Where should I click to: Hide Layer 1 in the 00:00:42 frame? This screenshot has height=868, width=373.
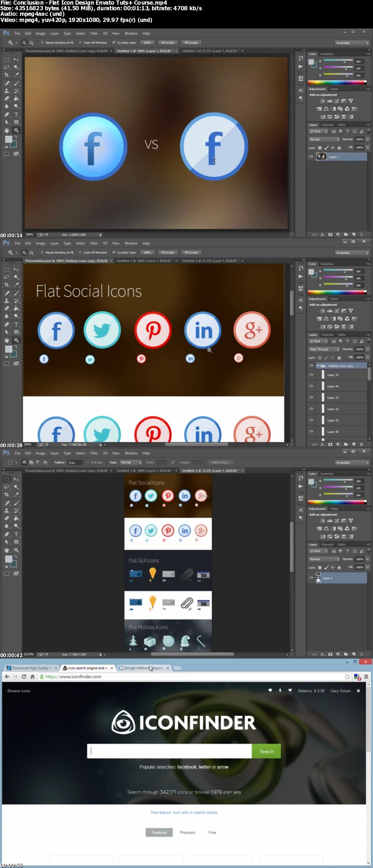(311, 578)
